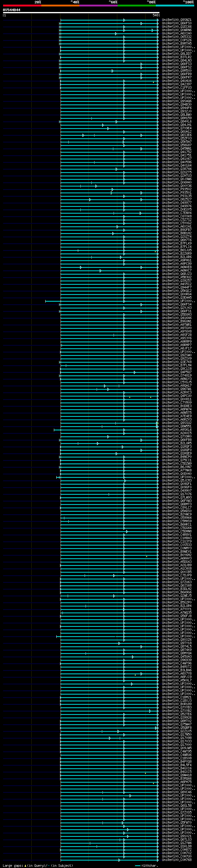The image size is (197, 868).
Task: Click the UniRef100_Q6FVW3 label
Action: [176, 501]
